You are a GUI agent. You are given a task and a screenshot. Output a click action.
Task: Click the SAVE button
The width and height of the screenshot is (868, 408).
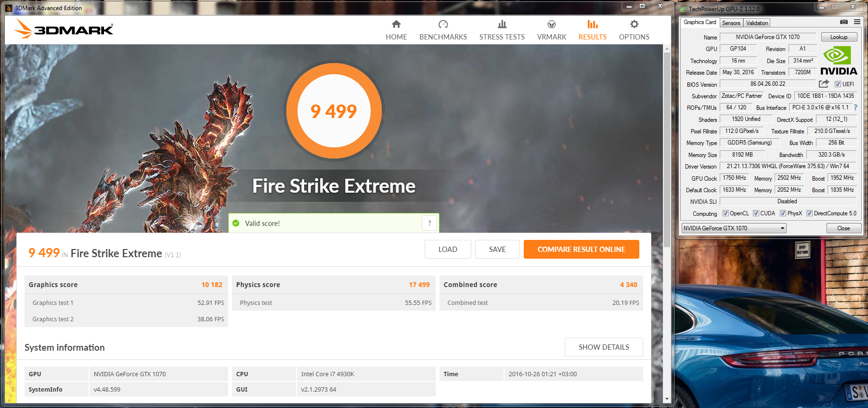[x=497, y=249]
